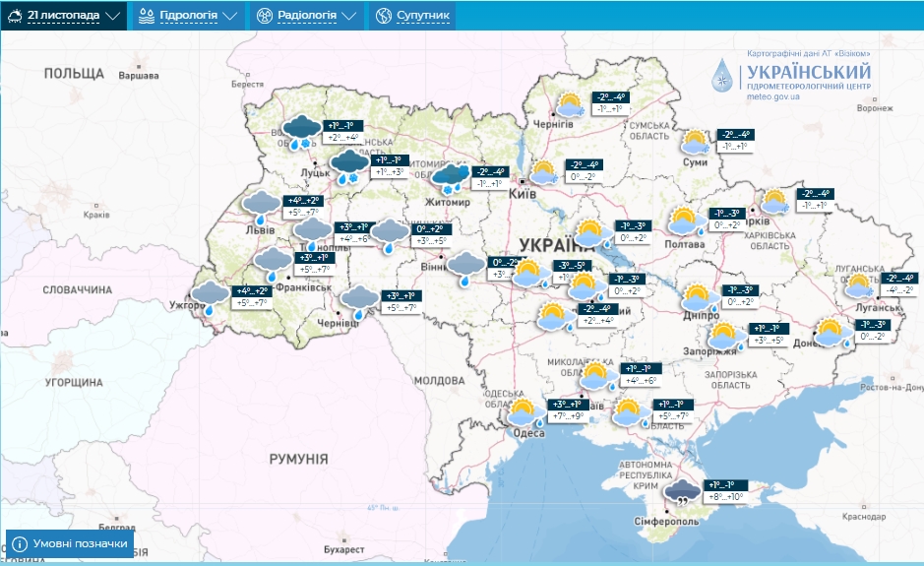
Task: Click the Луганськ weather icon
Action: [859, 285]
